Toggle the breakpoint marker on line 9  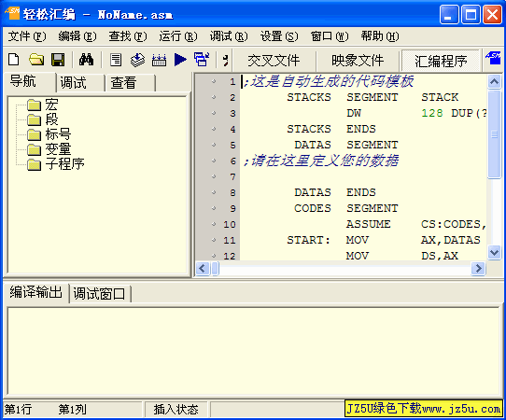[x=214, y=208]
